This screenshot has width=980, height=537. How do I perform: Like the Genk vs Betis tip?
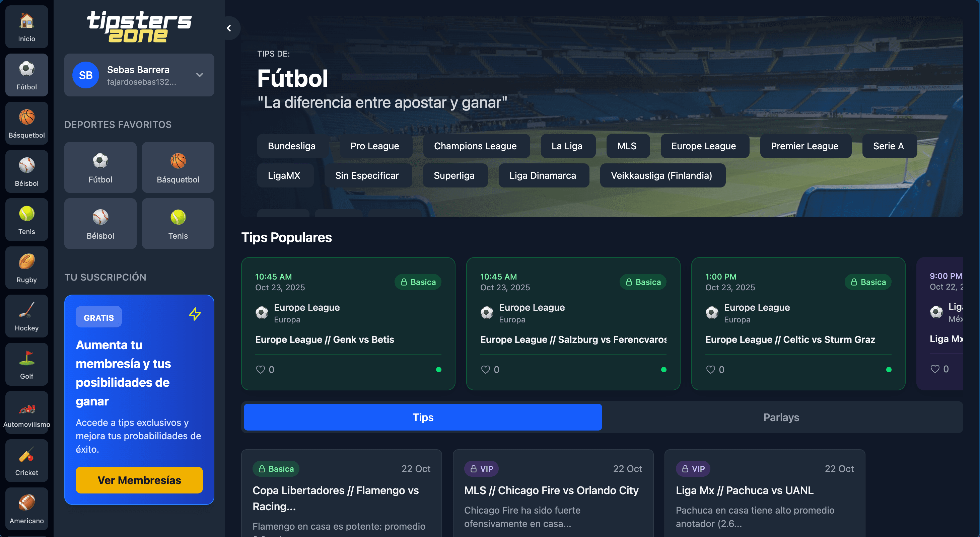260,369
